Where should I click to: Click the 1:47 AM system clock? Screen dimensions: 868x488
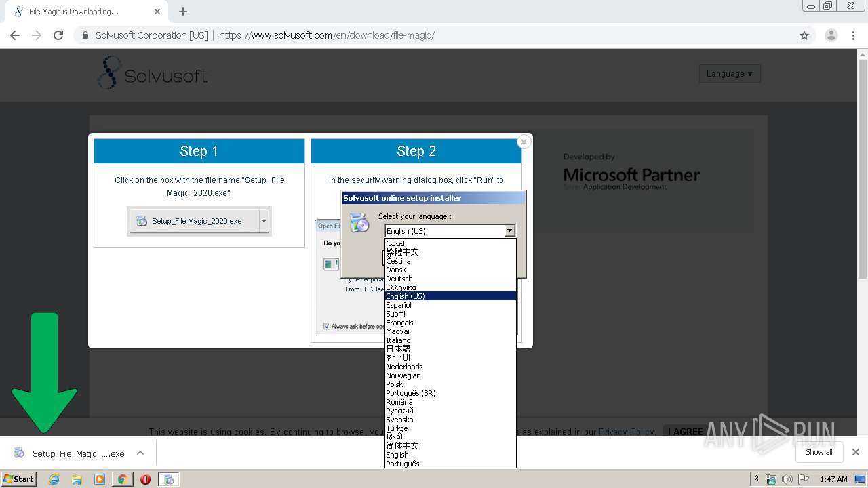(x=833, y=479)
